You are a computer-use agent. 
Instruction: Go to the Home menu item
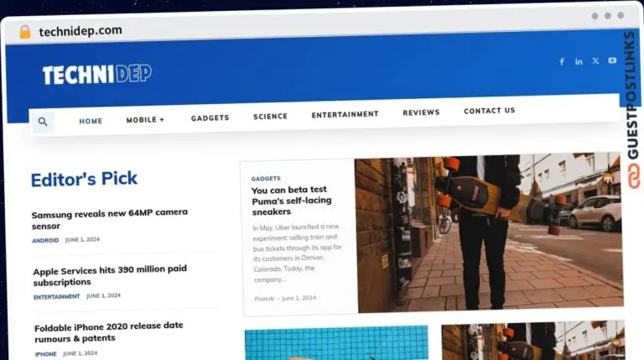coord(91,121)
